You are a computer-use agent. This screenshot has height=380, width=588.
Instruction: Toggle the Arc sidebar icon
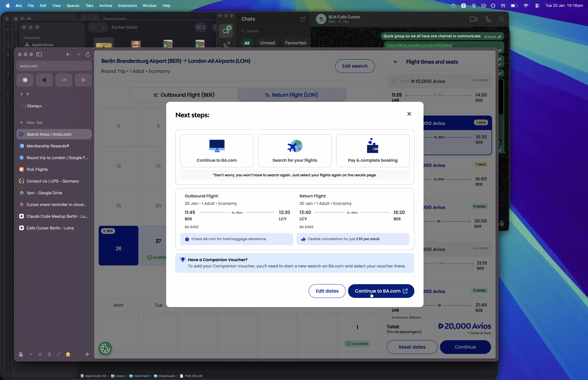pos(39,54)
